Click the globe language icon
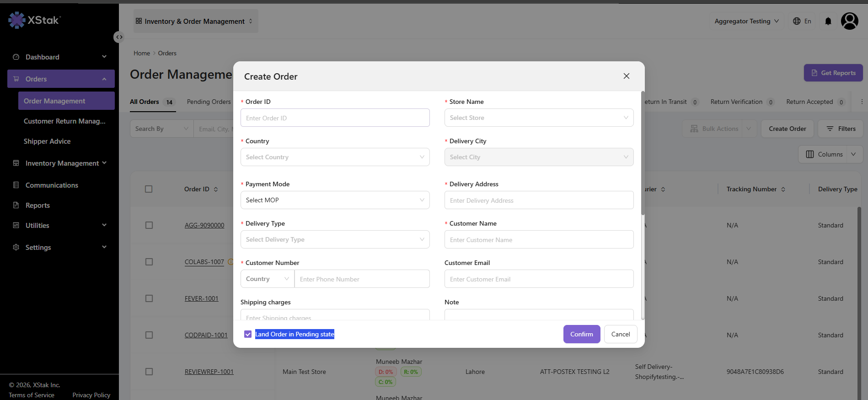 [797, 21]
